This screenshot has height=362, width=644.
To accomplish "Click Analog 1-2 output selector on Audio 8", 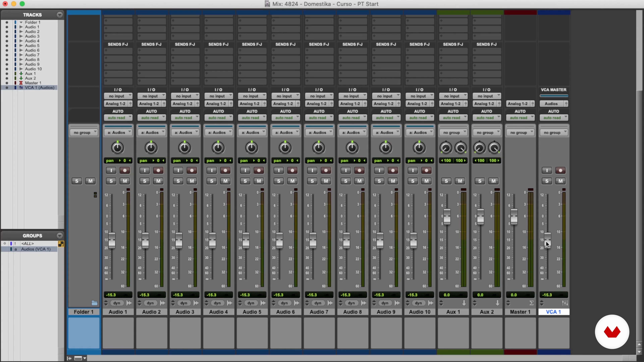I will pyautogui.click(x=350, y=104).
